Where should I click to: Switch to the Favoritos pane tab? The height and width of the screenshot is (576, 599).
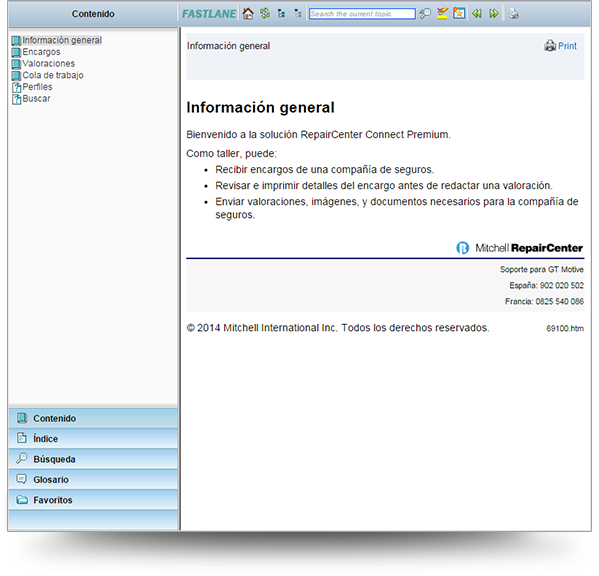point(93,500)
